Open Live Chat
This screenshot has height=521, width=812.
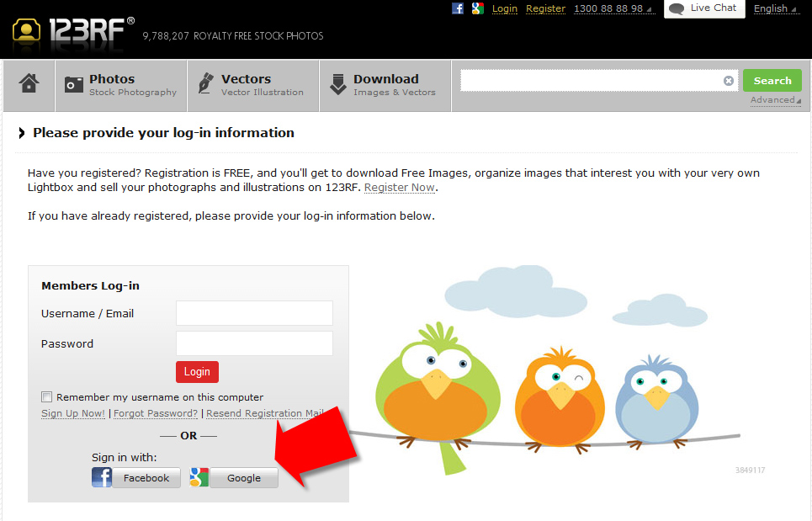tap(704, 8)
